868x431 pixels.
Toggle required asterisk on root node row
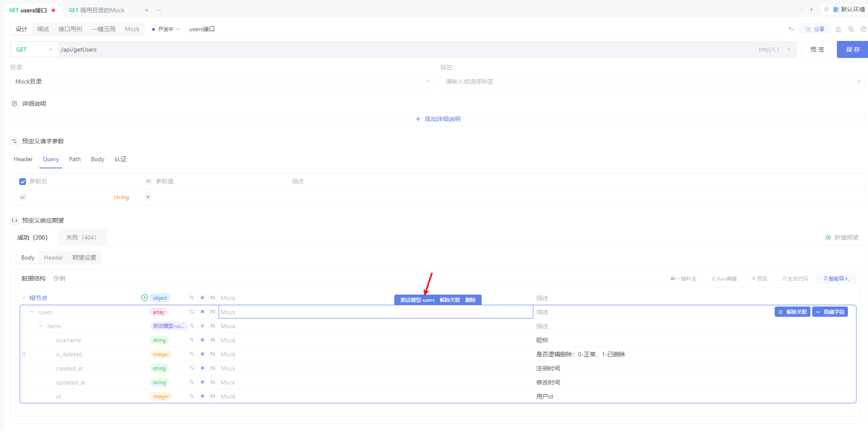click(203, 298)
